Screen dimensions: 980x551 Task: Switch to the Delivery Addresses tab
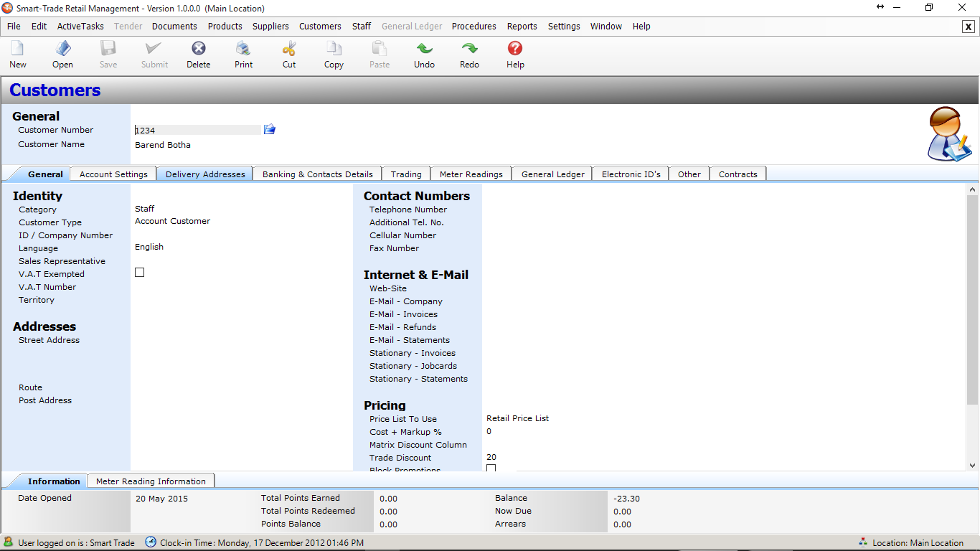tap(205, 174)
